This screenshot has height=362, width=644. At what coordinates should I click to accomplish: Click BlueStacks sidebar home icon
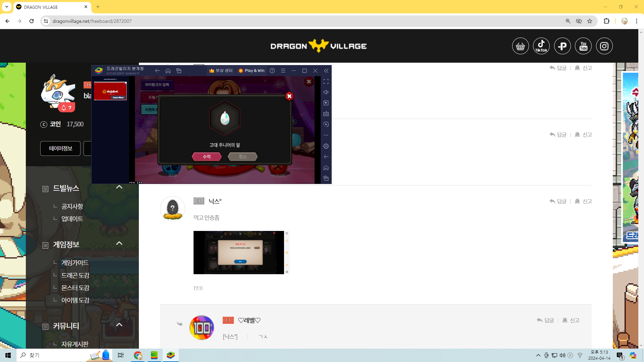pyautogui.click(x=326, y=168)
